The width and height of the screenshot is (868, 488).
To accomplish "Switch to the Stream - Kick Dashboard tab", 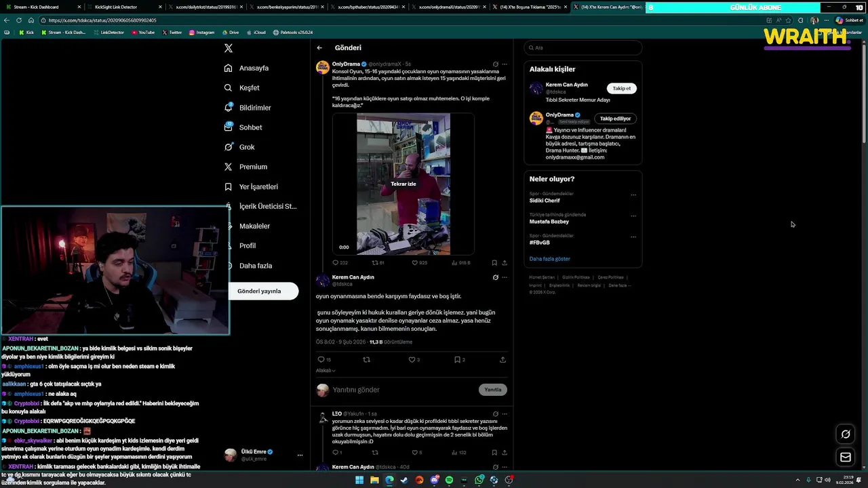I will pyautogui.click(x=43, y=7).
